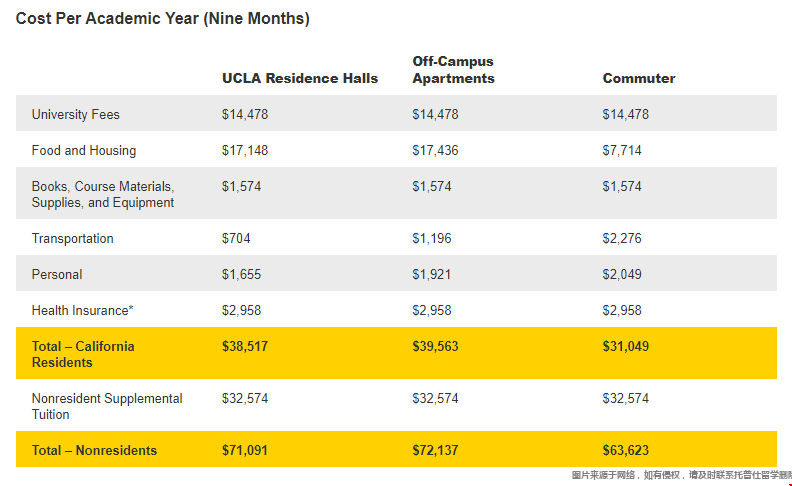Click the $63,623 Nonresidents total
The height and width of the screenshot is (486, 792).
[x=626, y=450]
